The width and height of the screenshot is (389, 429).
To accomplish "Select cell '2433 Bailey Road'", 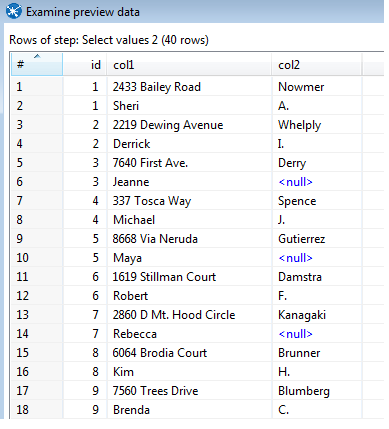I will [189, 87].
